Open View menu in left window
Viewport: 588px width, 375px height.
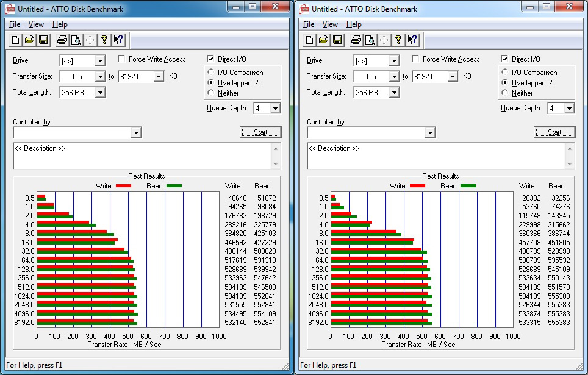tap(36, 24)
